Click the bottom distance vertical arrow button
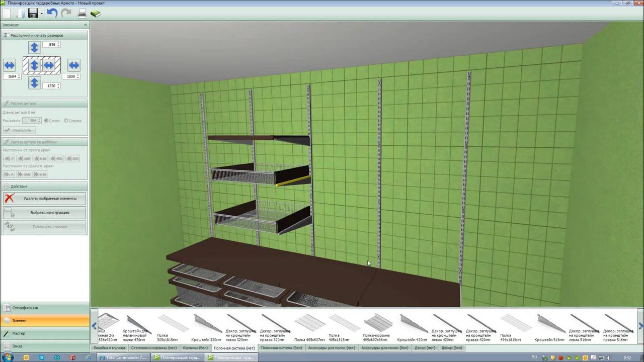 (x=34, y=82)
